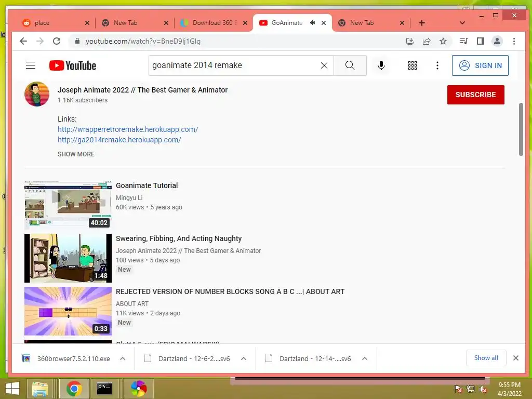This screenshot has width=532, height=399.
Task: Click the padlock site info icon
Action: click(77, 41)
